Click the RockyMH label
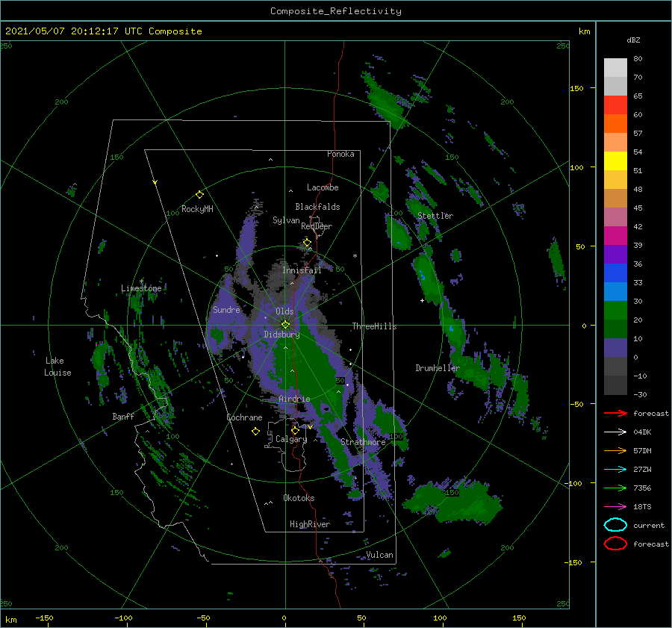This screenshot has height=628, width=672. [x=197, y=209]
